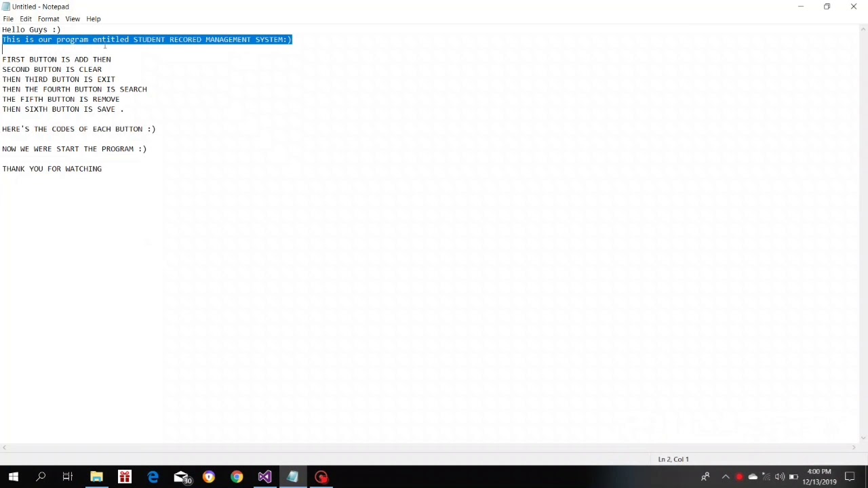Click 'THEN THE FOURTH BUTTON IS SEARCH' line

(75, 89)
